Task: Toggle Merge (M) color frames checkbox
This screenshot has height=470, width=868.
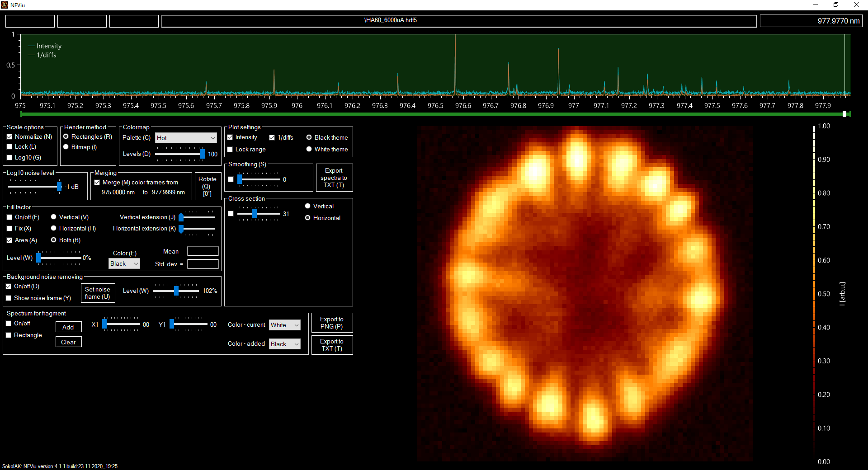Action: tap(97, 183)
